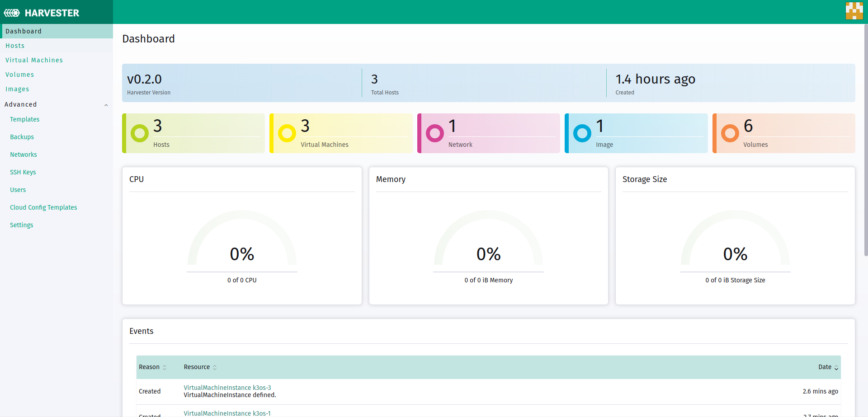
Task: Click the Harvester logo icon
Action: tap(12, 12)
